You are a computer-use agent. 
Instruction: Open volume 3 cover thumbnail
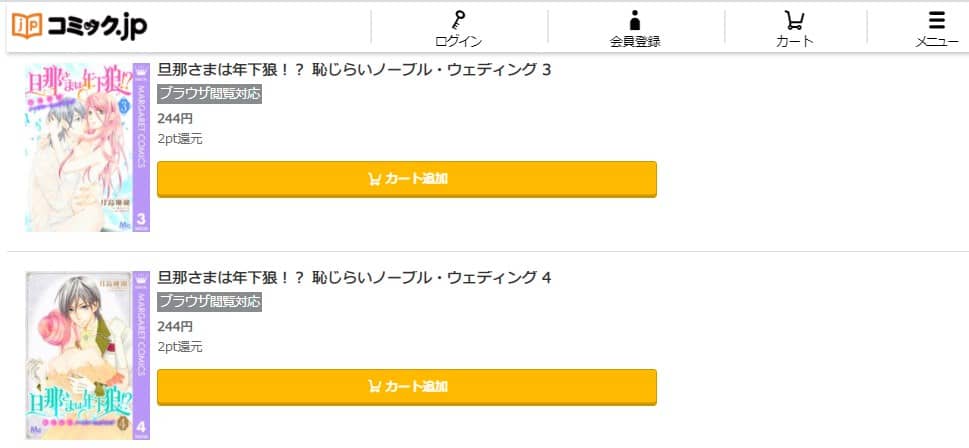[x=88, y=147]
